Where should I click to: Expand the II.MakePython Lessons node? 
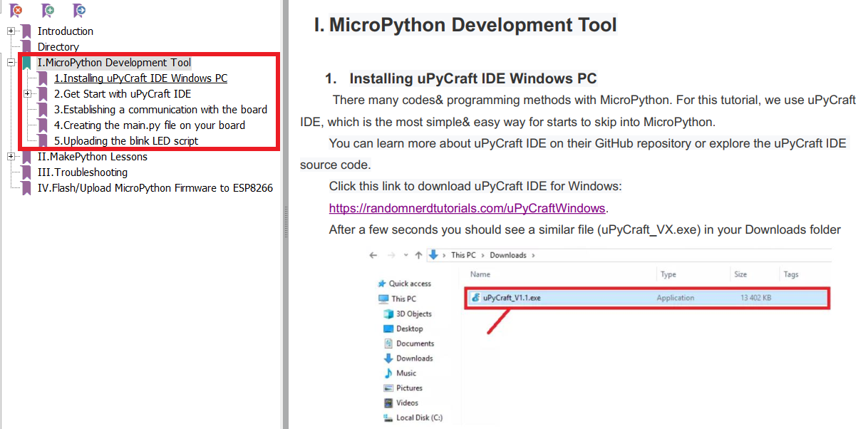11,157
